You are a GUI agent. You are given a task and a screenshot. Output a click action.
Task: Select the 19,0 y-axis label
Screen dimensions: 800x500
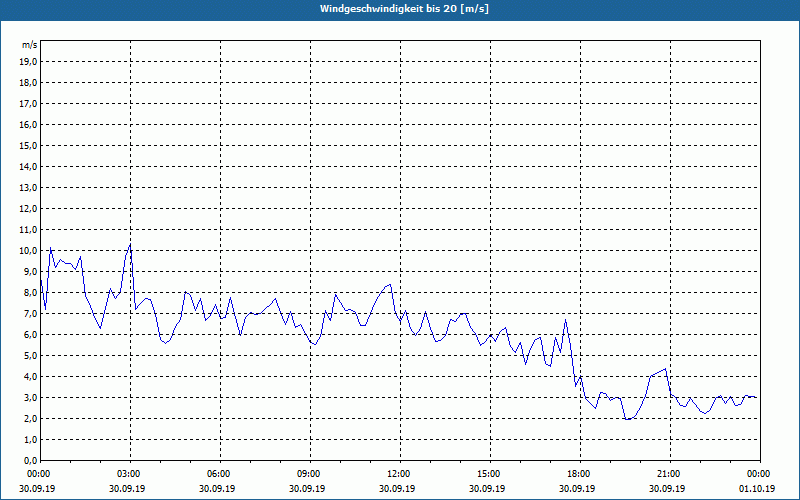click(x=29, y=62)
